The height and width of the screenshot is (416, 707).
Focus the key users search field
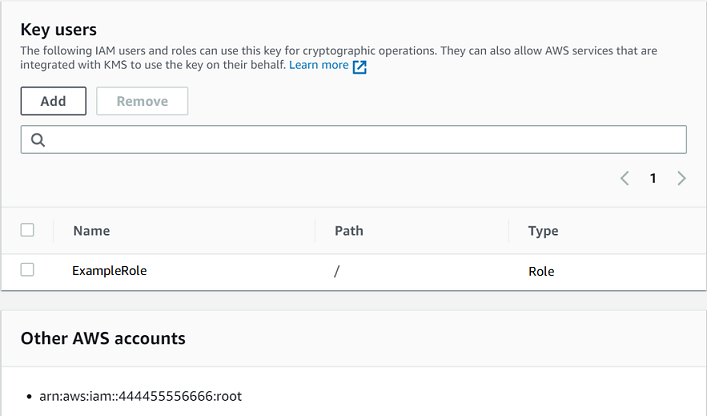360,140
